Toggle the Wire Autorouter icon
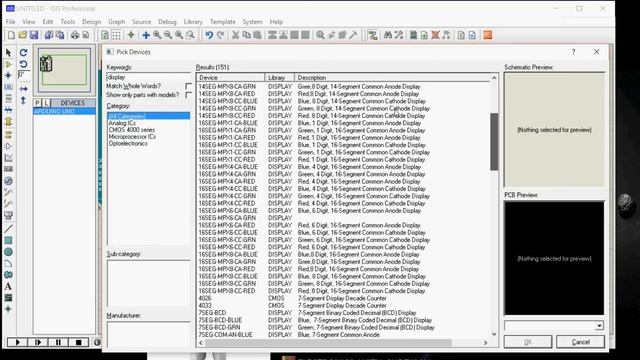 (x=372, y=35)
